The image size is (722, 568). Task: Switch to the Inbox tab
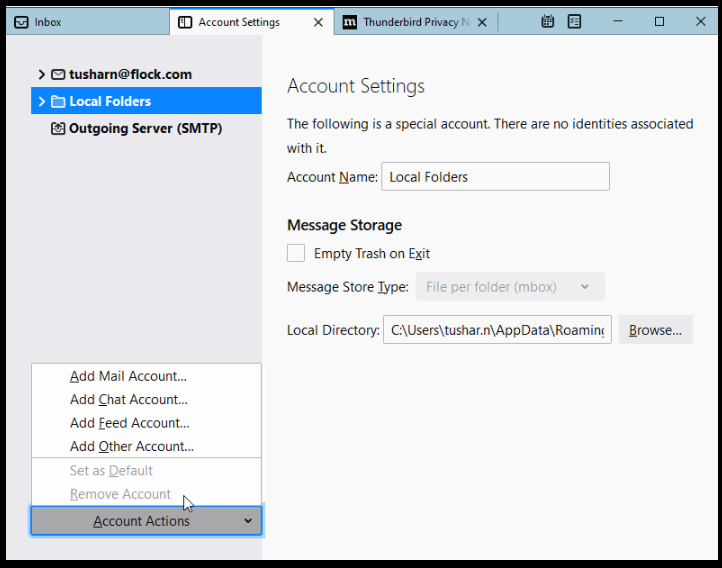point(87,22)
